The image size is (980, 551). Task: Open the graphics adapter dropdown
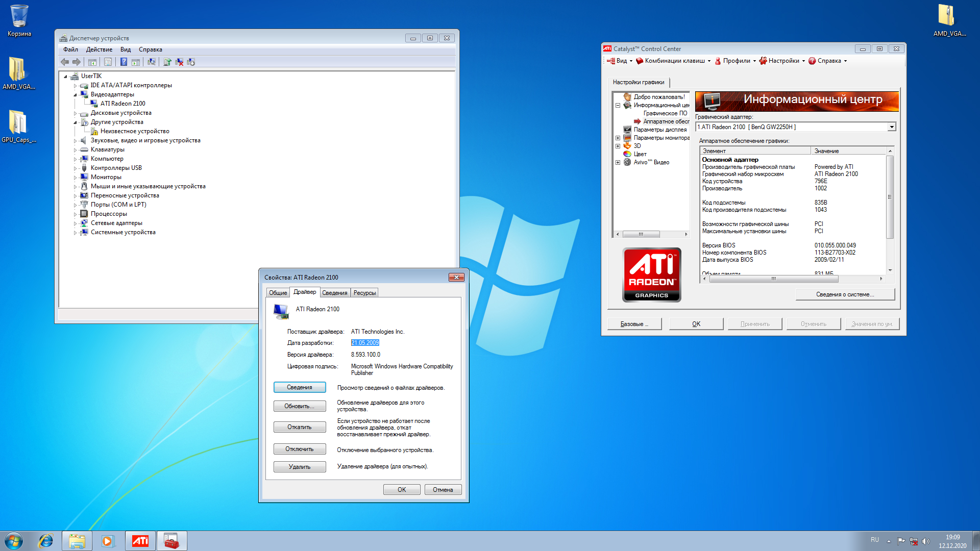coord(891,127)
